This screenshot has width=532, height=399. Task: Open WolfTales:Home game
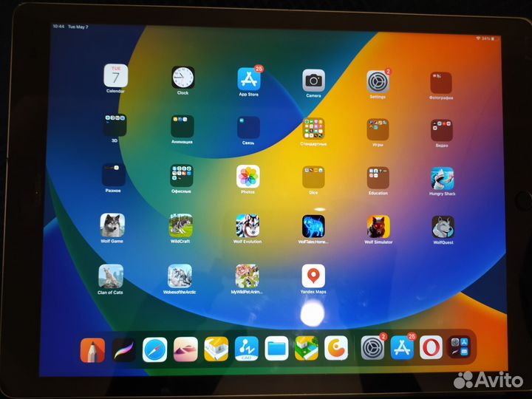(313, 227)
